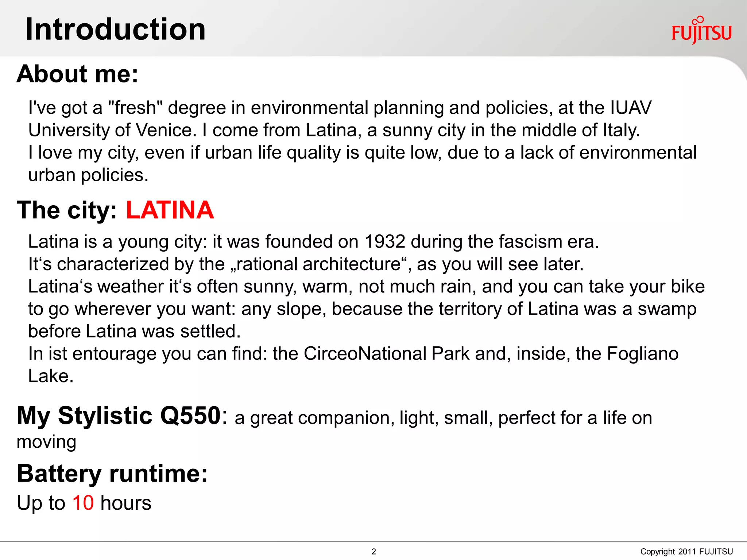
Task: Click the Circeo National Park sentence
Action: tap(353, 354)
